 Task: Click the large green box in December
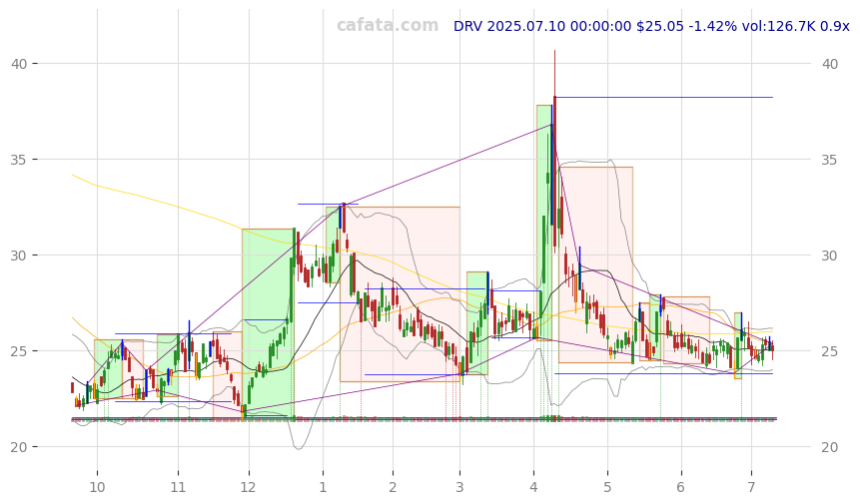click(x=268, y=323)
